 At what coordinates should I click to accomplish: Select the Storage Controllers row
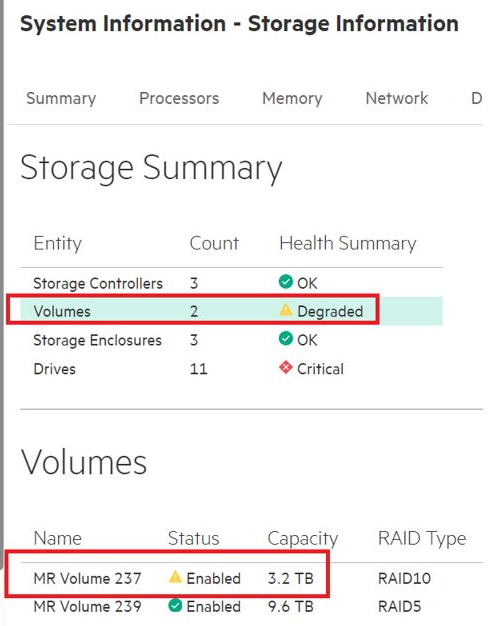click(x=232, y=283)
